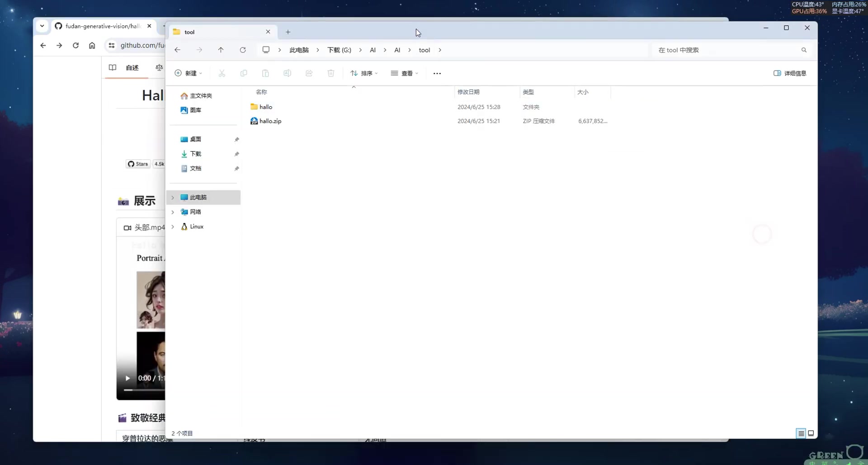Click the Rename icon in toolbar
The width and height of the screenshot is (868, 465).
pyautogui.click(x=287, y=73)
